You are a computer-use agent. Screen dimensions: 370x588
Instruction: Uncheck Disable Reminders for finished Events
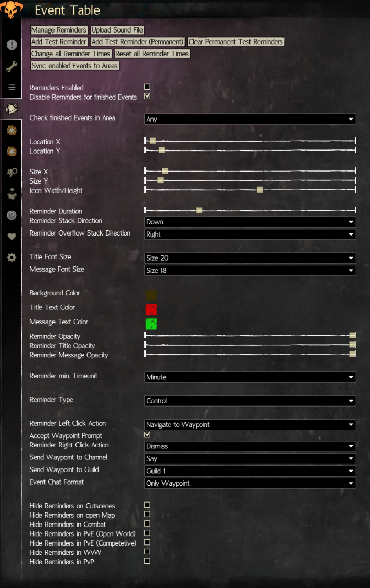(x=147, y=96)
